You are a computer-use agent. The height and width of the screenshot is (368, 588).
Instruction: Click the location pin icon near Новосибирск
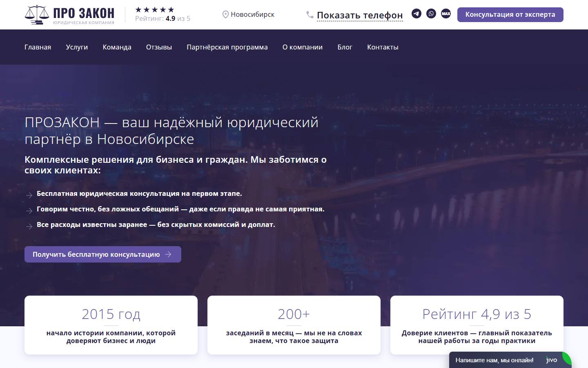(225, 15)
